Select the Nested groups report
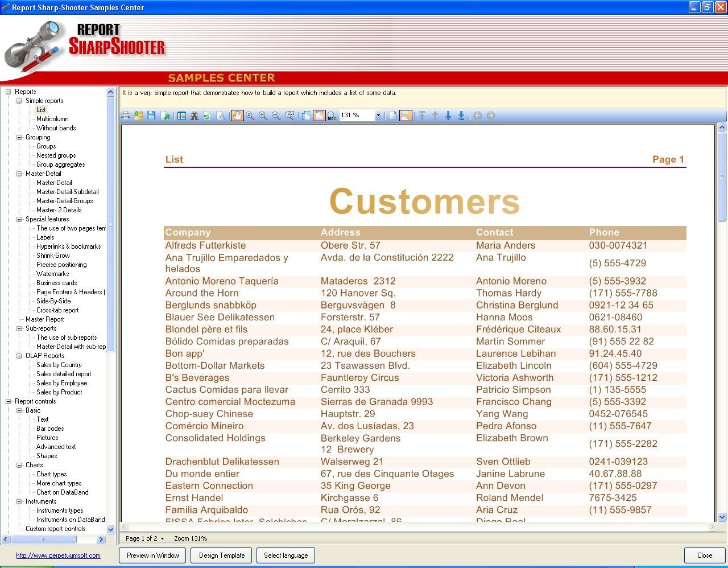This screenshot has width=728, height=568. coord(56,155)
